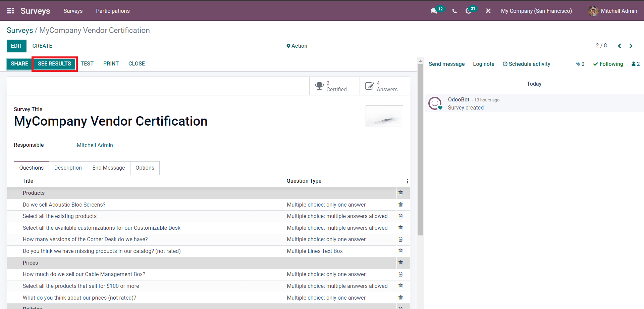This screenshot has width=644, height=309.
Task: Open 'Do we sell Acoustic Bloc Screens?' question
Action: tap(64, 205)
